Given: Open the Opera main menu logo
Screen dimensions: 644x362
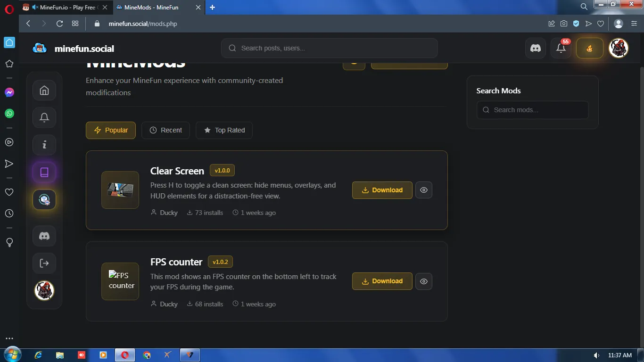Looking at the screenshot, I should point(9,9).
